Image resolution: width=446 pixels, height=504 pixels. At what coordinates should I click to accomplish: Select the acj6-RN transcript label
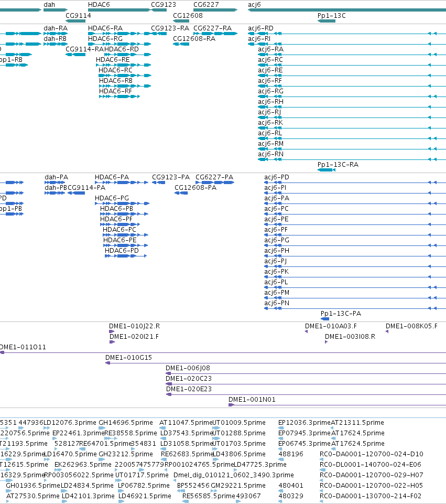[270, 154]
